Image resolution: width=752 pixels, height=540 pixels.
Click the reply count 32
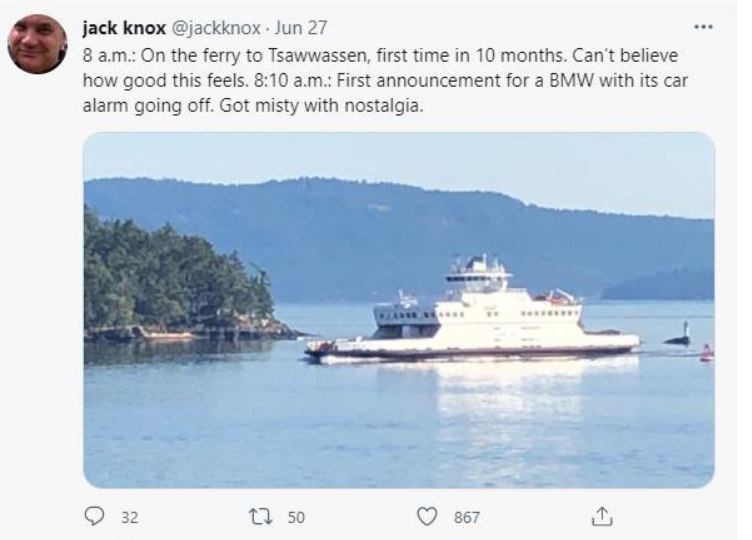(129, 517)
